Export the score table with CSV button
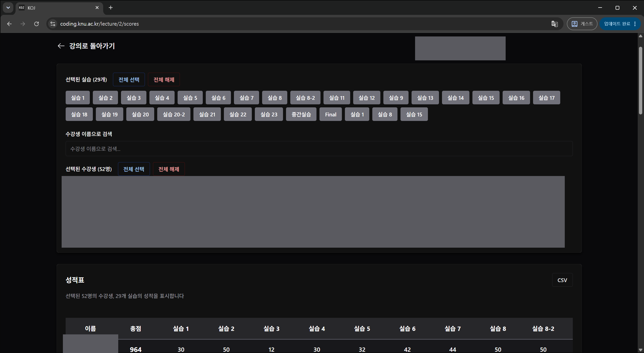 tap(562, 280)
